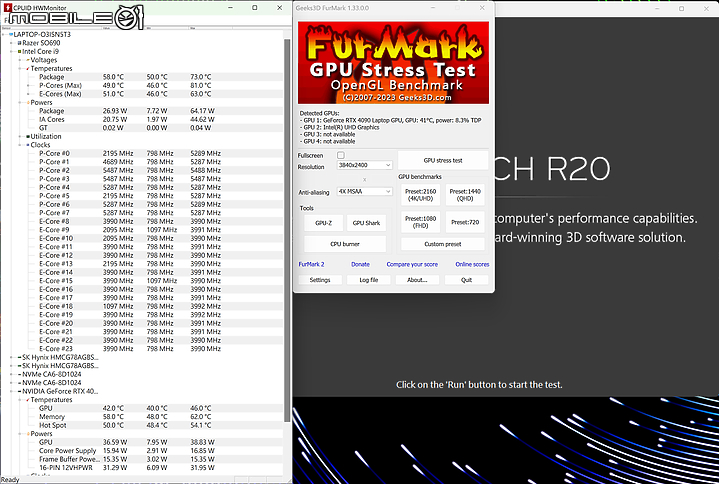Collapse the CPU Temperatures node

(x=21, y=68)
